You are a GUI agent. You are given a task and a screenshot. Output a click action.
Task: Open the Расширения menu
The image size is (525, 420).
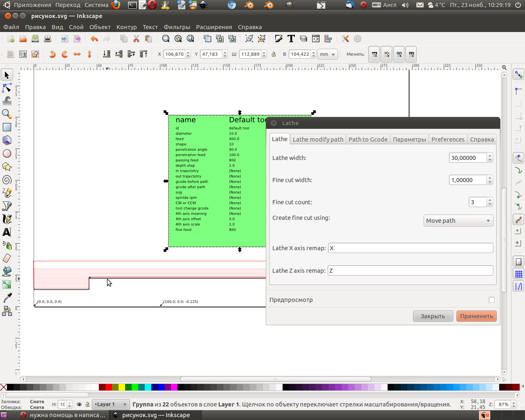[x=214, y=27]
